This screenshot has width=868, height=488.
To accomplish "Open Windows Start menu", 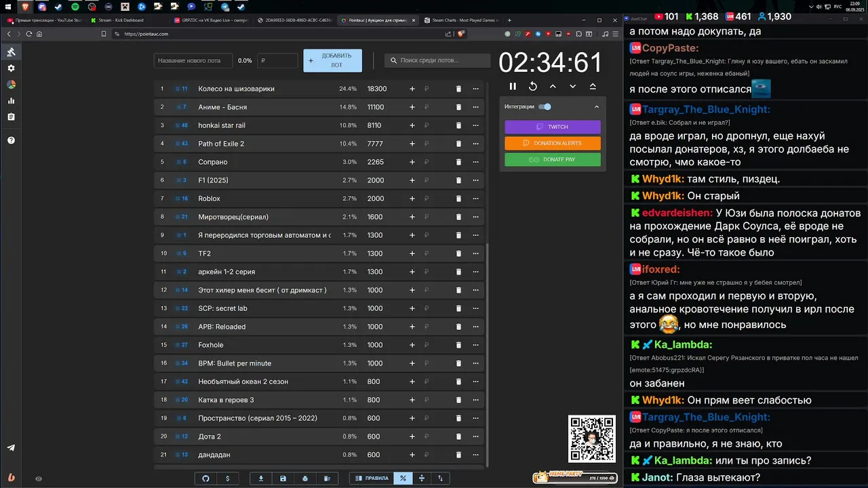I will click(8, 6).
